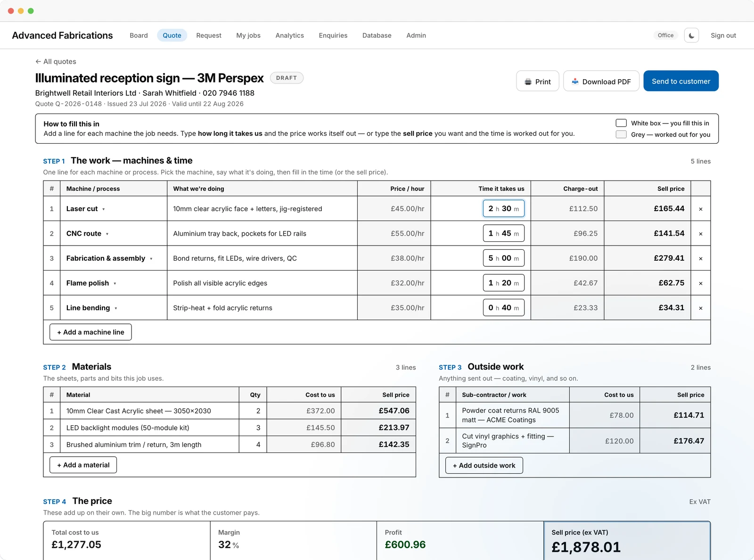Click Sign out link
This screenshot has height=560, width=754.
point(723,35)
